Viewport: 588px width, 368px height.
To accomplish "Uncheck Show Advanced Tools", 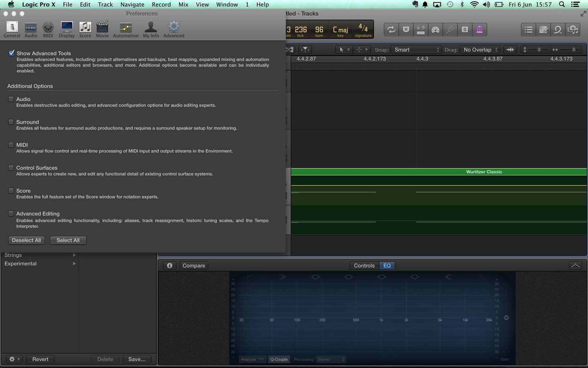I will coord(11,53).
